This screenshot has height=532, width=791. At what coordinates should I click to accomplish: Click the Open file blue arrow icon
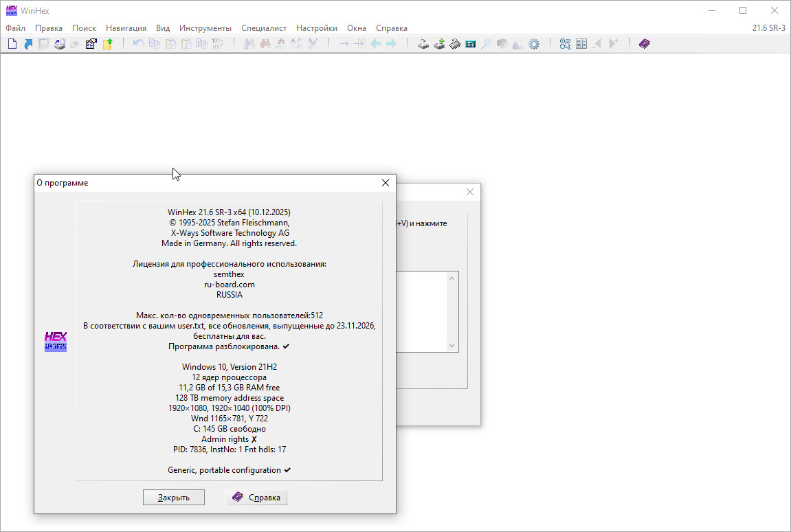click(x=28, y=44)
